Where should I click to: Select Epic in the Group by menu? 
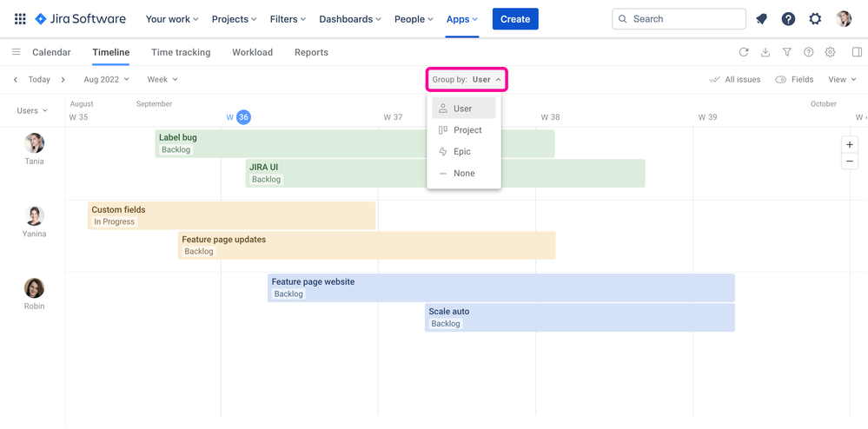click(x=464, y=152)
